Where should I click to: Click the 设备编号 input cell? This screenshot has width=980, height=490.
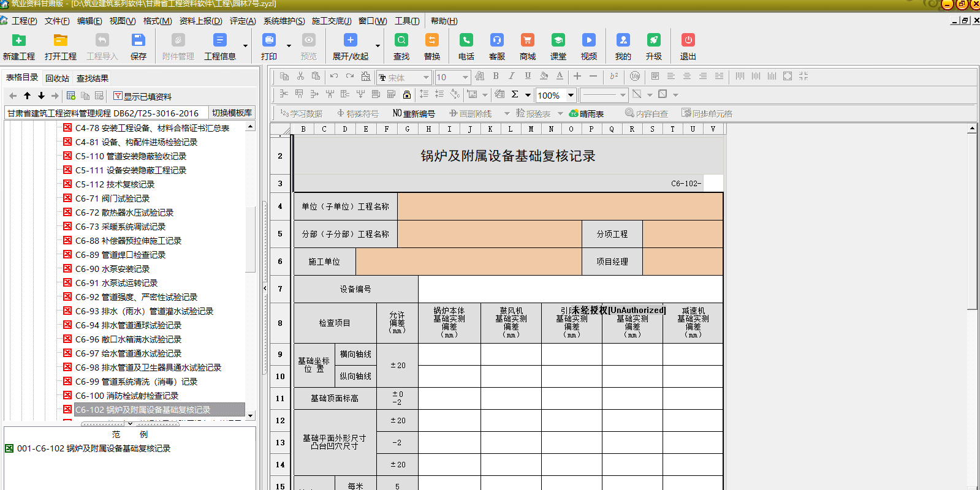(571, 289)
